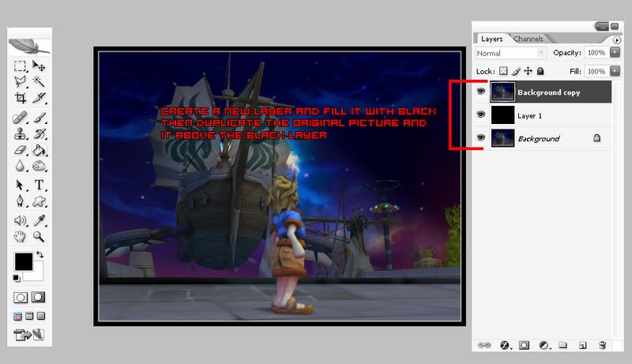Open the black foreground color swatch

(24, 261)
